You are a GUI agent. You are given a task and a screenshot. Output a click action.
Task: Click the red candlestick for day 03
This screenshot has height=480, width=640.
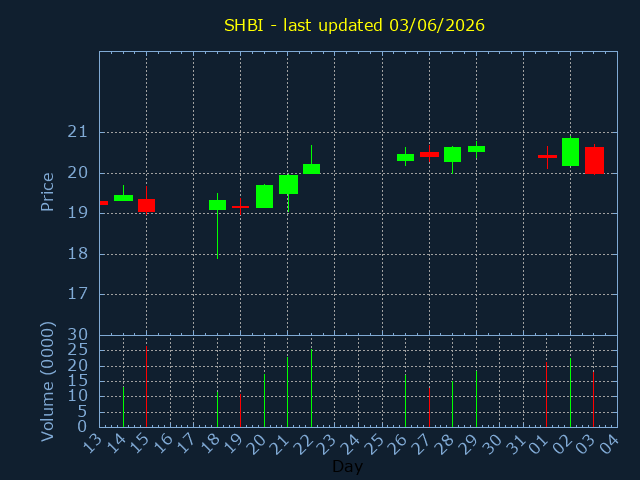click(594, 160)
